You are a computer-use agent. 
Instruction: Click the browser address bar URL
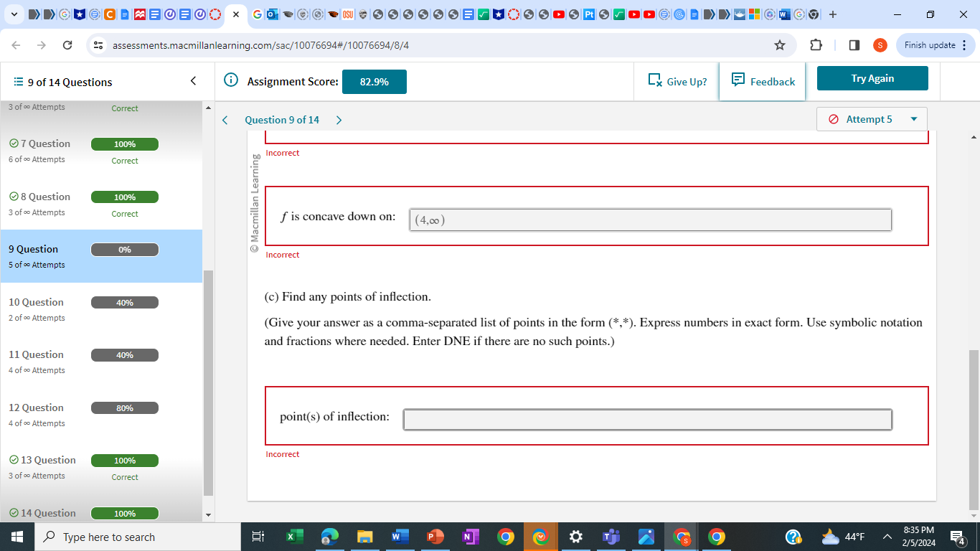[x=261, y=45]
